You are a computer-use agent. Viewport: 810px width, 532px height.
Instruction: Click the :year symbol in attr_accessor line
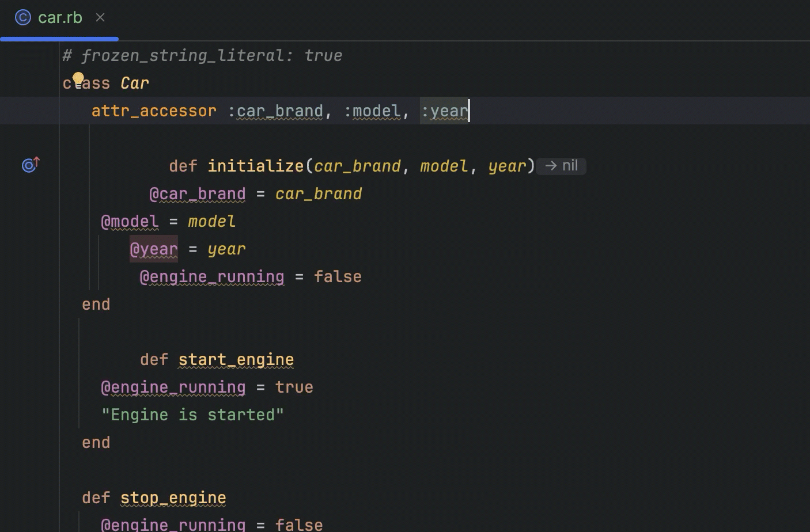pyautogui.click(x=444, y=111)
